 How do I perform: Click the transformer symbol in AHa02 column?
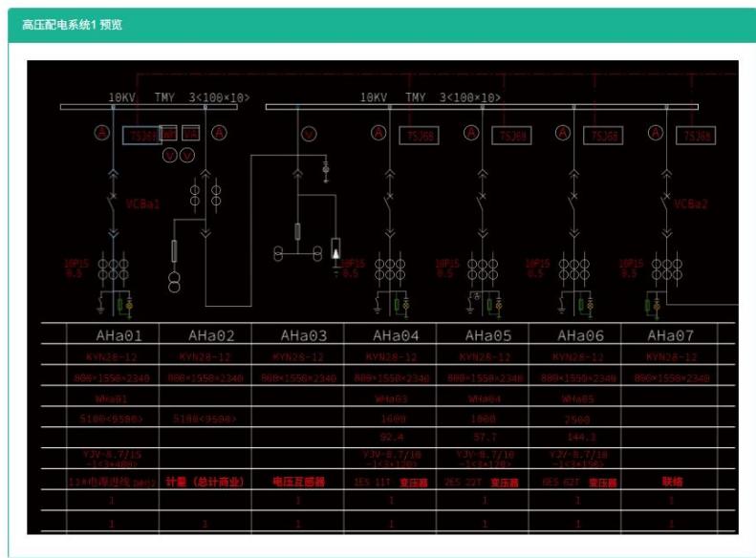[x=174, y=283]
